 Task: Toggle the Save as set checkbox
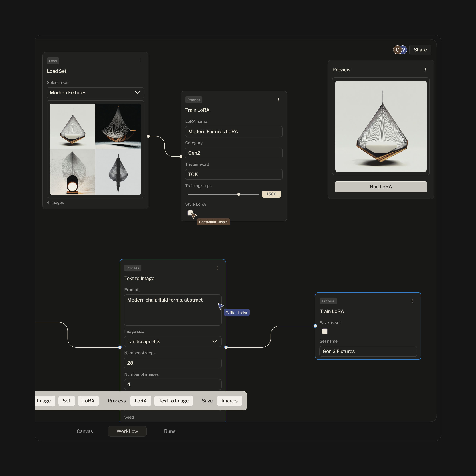325,331
